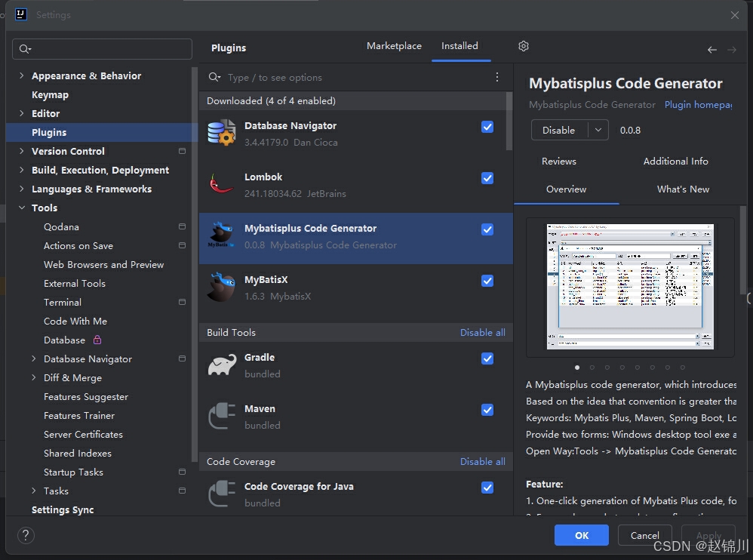This screenshot has width=753, height=560.
Task: Toggle Code Coverage for Java checkbox
Action: [x=487, y=488]
